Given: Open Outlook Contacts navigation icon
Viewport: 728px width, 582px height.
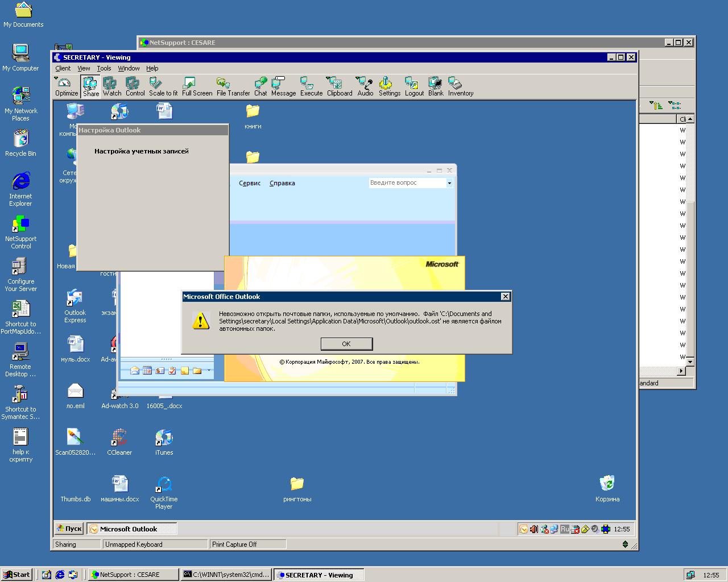Looking at the screenshot, I should click(x=160, y=371).
